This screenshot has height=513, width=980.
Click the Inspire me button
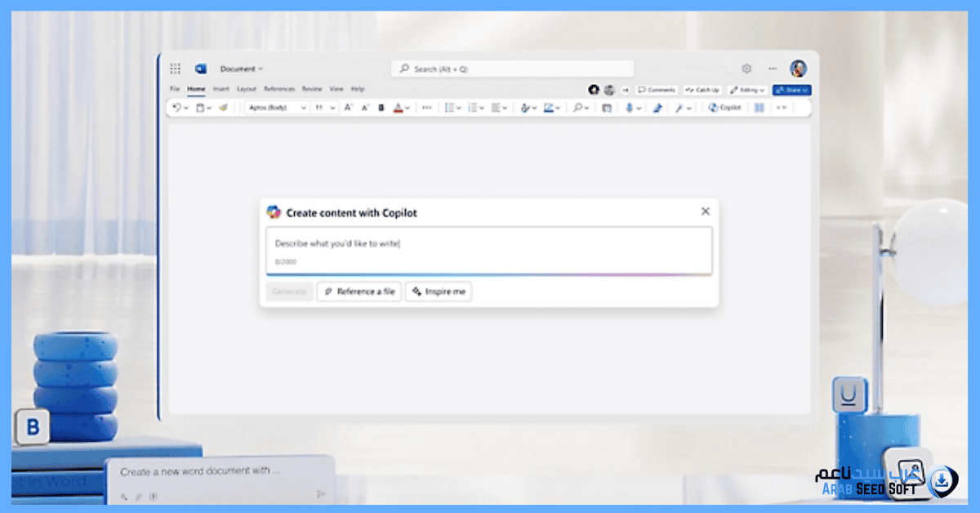(439, 292)
